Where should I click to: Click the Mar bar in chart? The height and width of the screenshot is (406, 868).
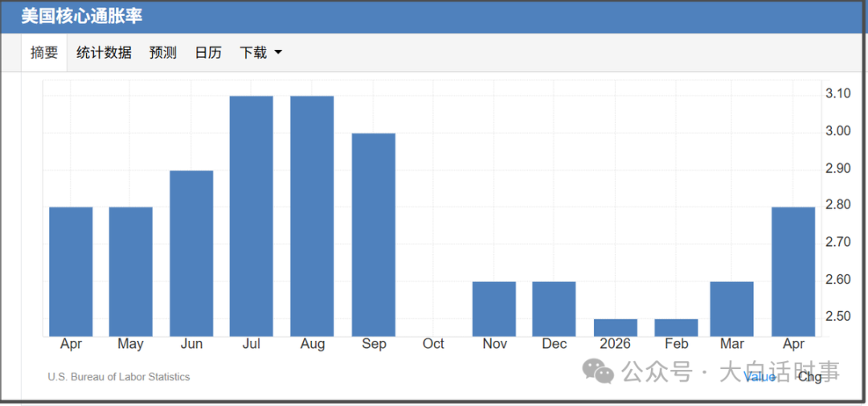tap(732, 309)
